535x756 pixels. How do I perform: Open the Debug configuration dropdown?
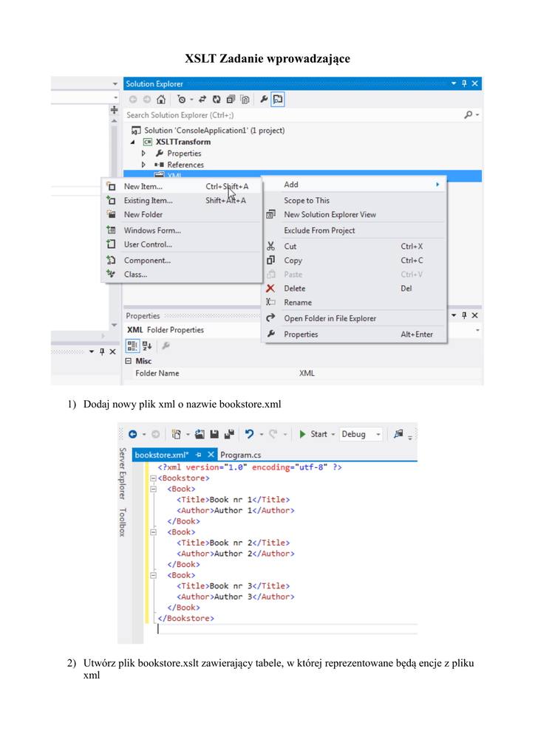click(x=361, y=435)
